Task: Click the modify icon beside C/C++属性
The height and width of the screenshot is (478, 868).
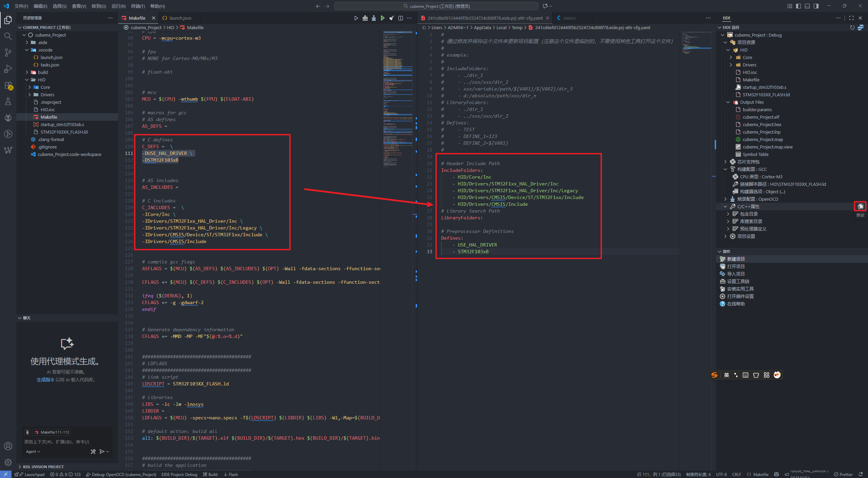Action: click(x=860, y=206)
